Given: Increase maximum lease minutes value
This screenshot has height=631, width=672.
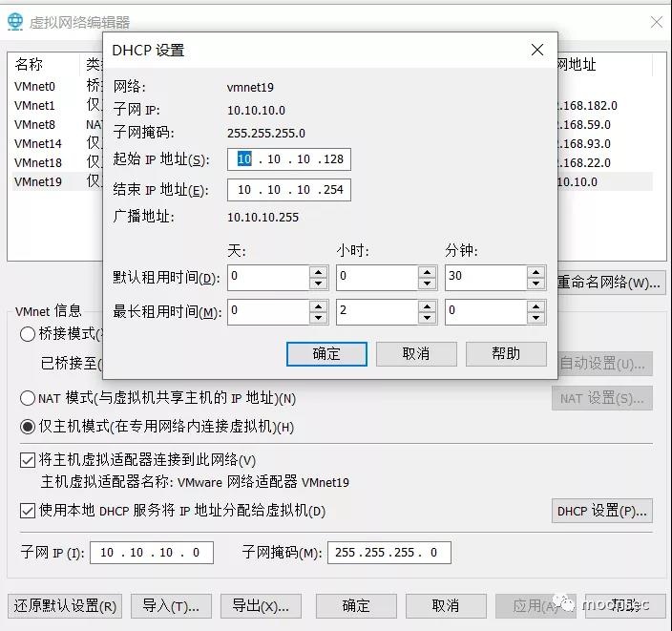Looking at the screenshot, I should click(x=536, y=306).
